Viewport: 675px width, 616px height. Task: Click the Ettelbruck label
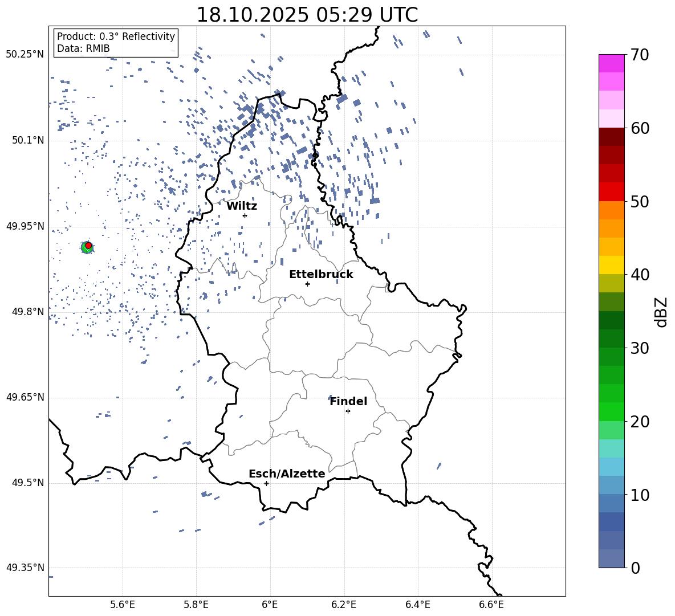(x=321, y=275)
